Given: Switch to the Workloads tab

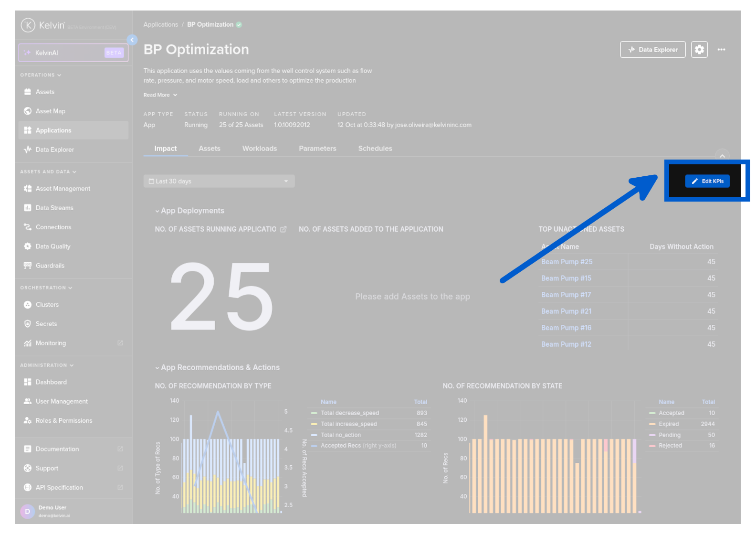Looking at the screenshot, I should coord(259,149).
